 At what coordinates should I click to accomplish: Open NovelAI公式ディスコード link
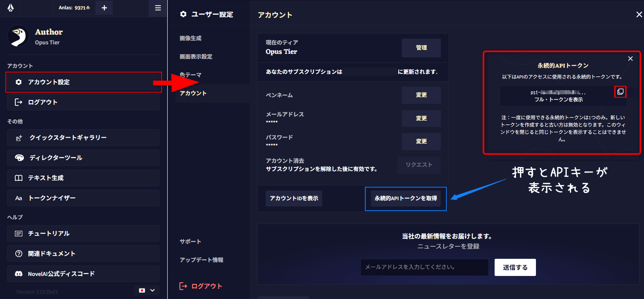83,274
